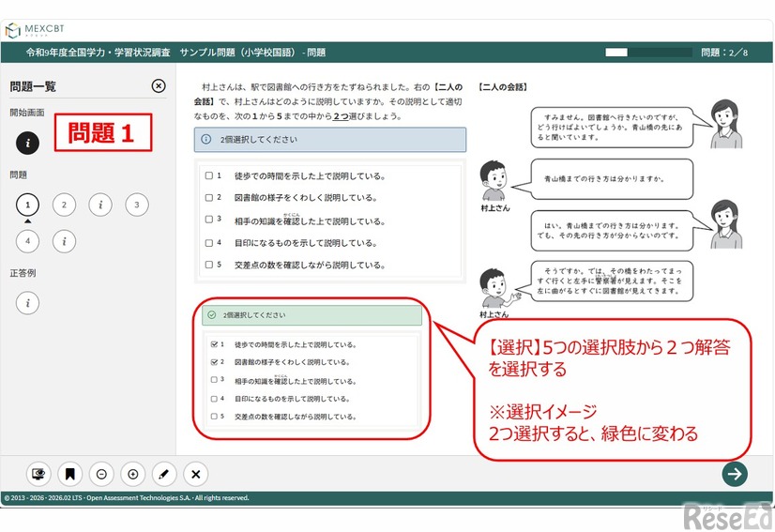The image size is (775, 532).
Task: Check option 5 交差点の数を確認しながら説明している
Action: pos(209,265)
